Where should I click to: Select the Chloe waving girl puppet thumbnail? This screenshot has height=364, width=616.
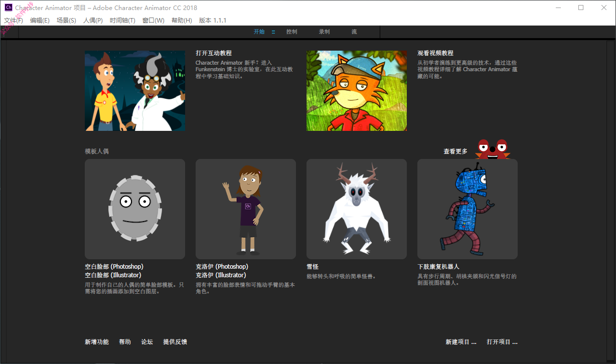246,209
